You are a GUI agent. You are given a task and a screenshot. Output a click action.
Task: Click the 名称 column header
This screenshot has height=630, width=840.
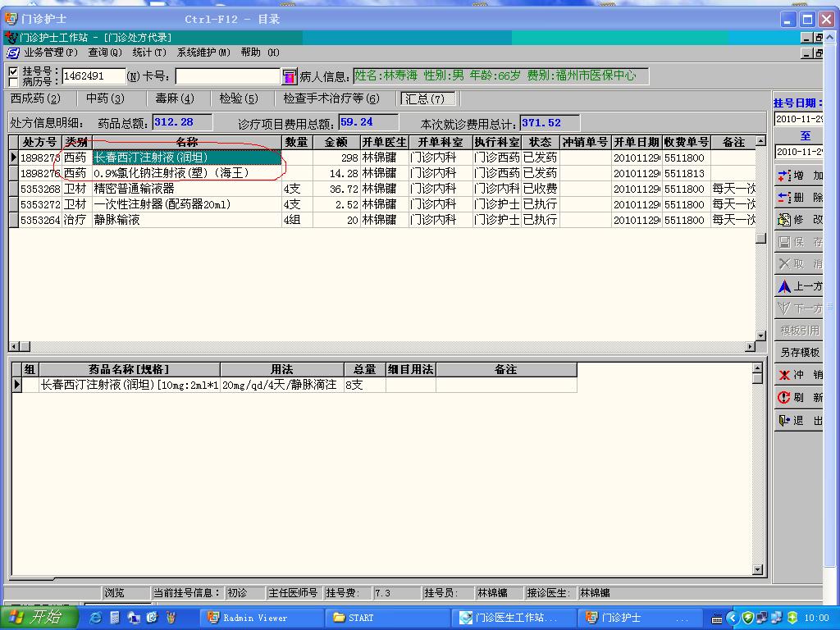(x=187, y=142)
